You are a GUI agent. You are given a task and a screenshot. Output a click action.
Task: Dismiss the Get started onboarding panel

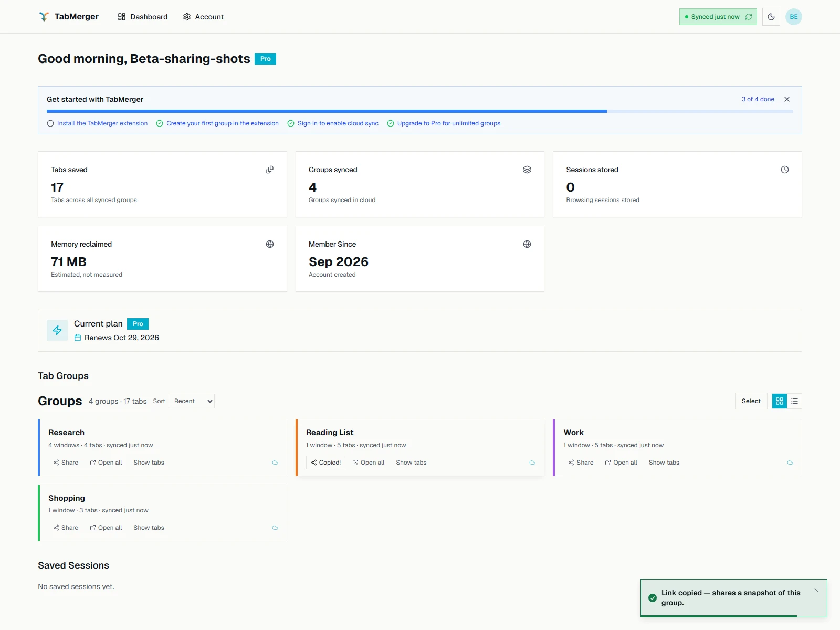pos(787,99)
